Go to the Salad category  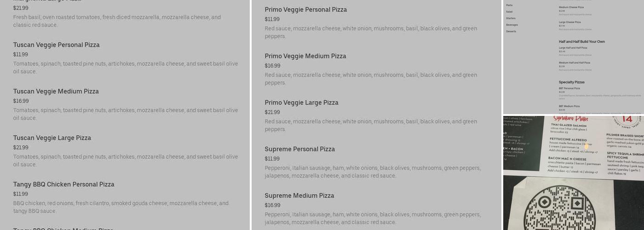(x=509, y=11)
